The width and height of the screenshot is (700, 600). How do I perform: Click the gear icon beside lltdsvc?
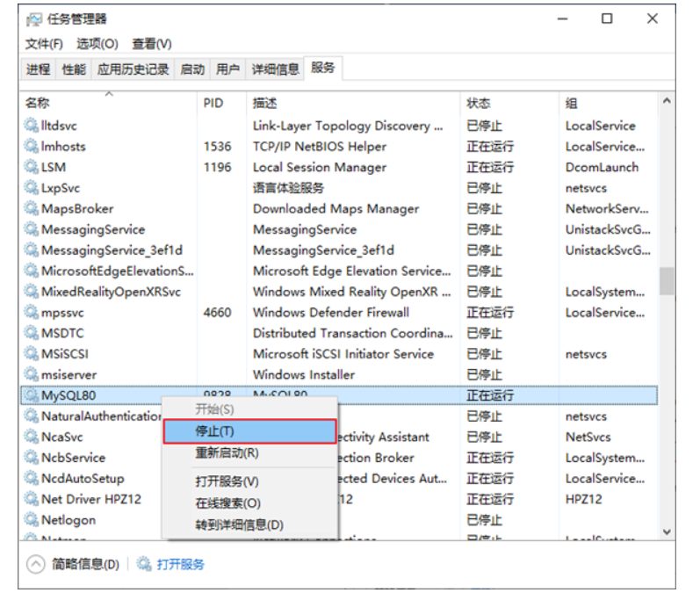[x=32, y=126]
